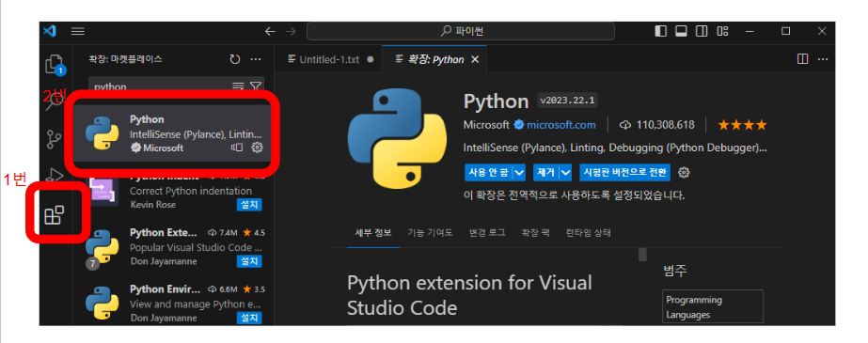The image size is (868, 343).
Task: Install the Python Indent extension
Action: (x=249, y=205)
